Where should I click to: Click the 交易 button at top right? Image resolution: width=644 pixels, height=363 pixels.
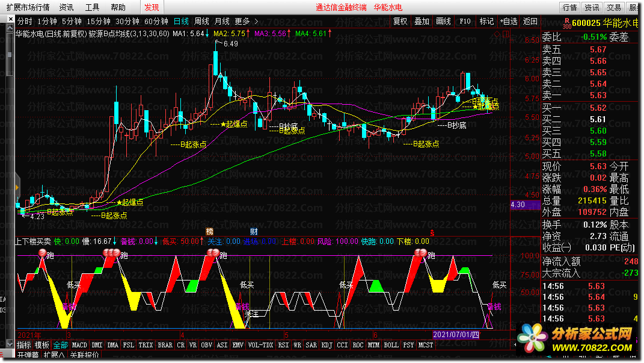614,7
